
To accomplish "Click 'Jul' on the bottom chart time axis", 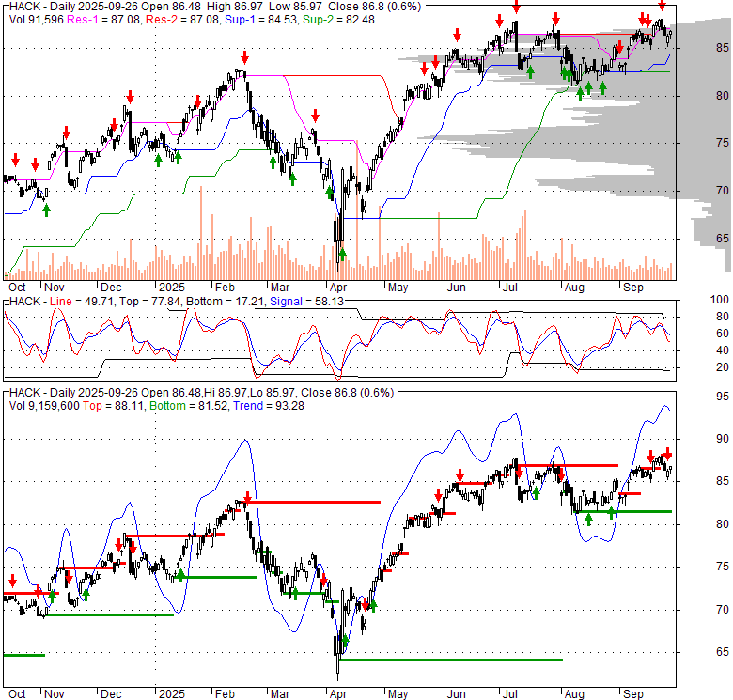I will tap(510, 694).
